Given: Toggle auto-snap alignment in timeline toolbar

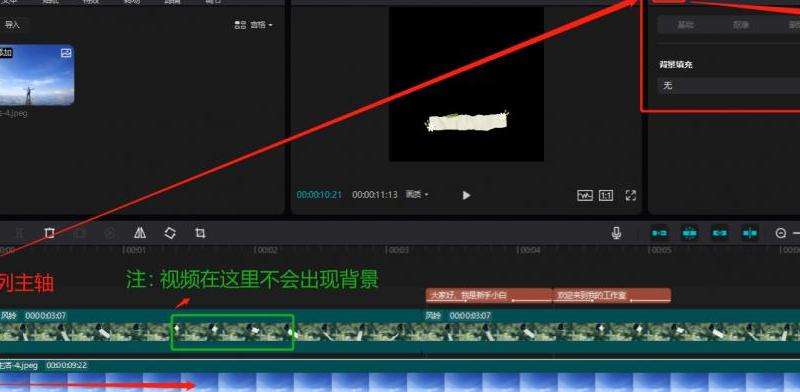Looking at the screenshot, I should [x=690, y=233].
